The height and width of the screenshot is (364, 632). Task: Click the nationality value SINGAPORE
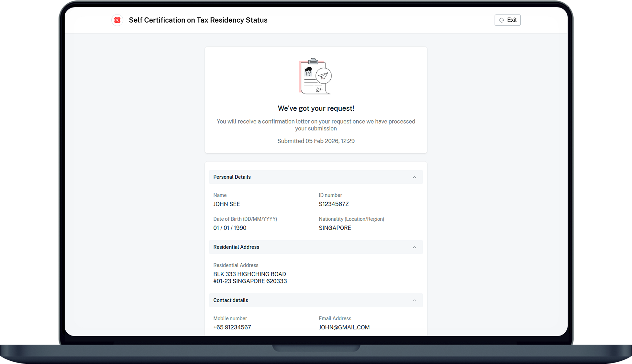335,228
